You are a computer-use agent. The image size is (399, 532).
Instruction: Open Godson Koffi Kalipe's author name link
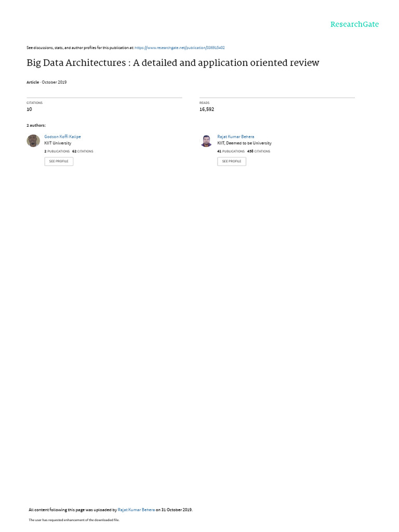point(62,137)
